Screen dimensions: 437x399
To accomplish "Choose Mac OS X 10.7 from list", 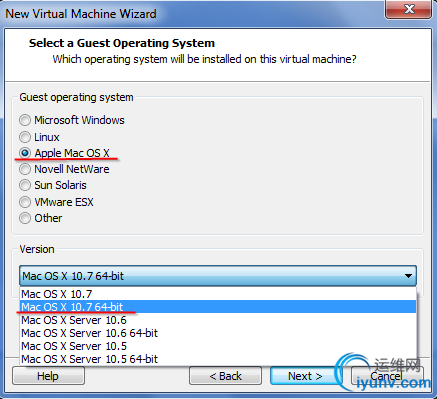I will tap(218, 294).
